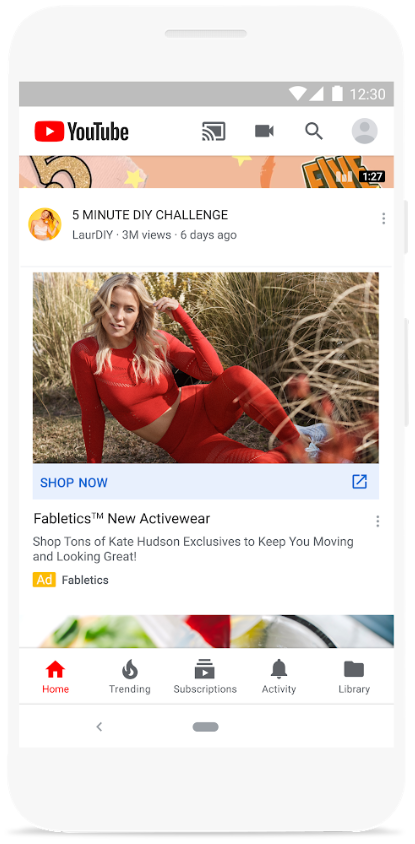Viewport: 415px width, 844px height.
Task: Open options menu for DIY Challenge video
Action: (x=383, y=218)
